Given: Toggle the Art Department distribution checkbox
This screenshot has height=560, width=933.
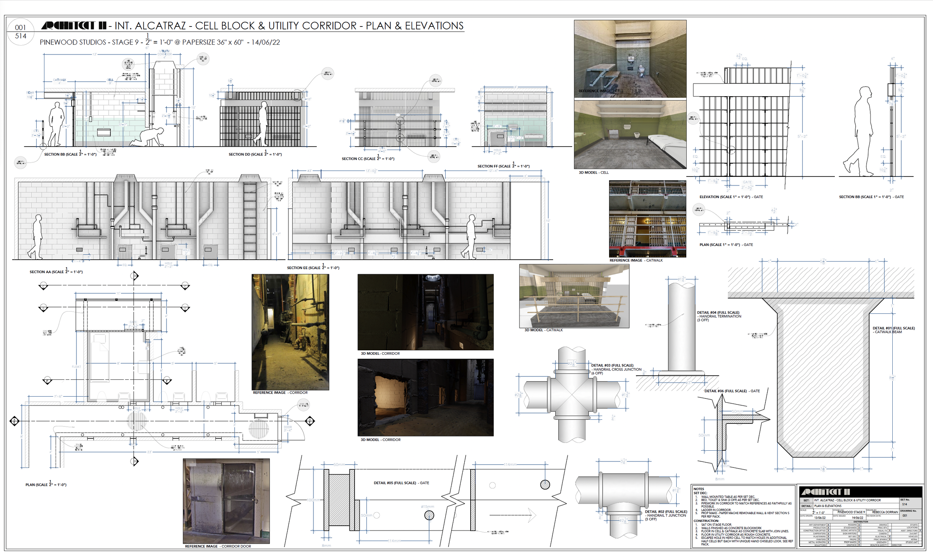Looking at the screenshot, I should point(829,525).
